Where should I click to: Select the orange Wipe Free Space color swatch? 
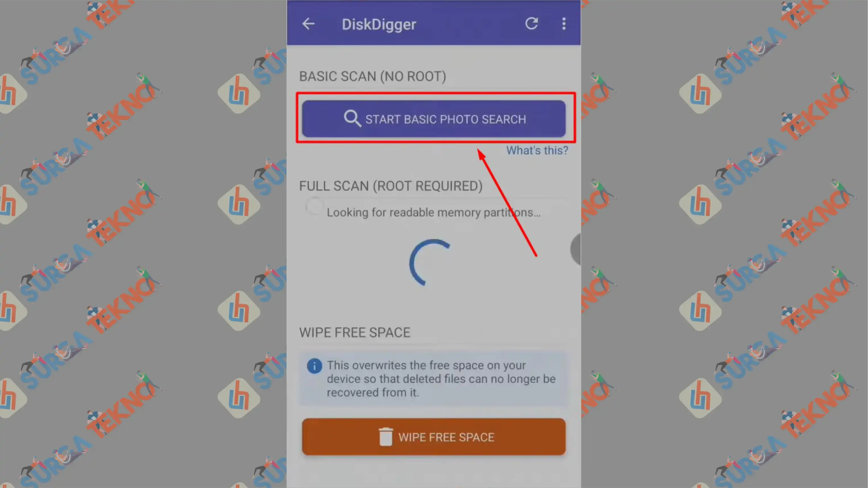click(434, 437)
